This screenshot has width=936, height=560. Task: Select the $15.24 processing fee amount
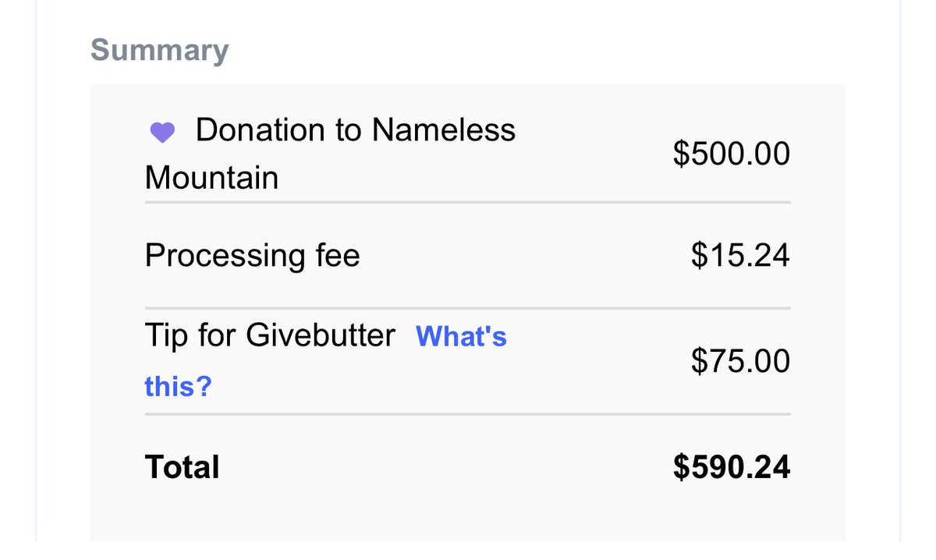[x=739, y=255]
